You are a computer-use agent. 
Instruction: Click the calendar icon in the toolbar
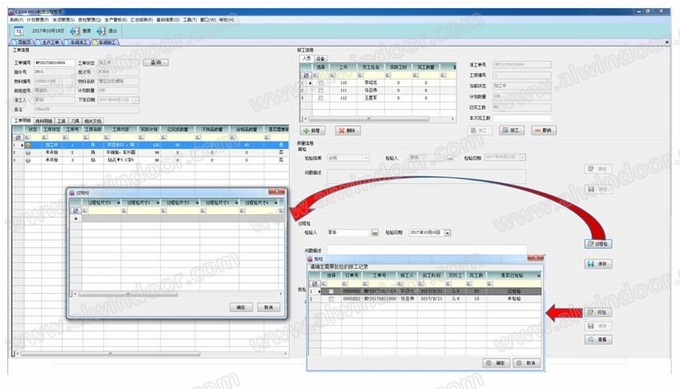18,31
